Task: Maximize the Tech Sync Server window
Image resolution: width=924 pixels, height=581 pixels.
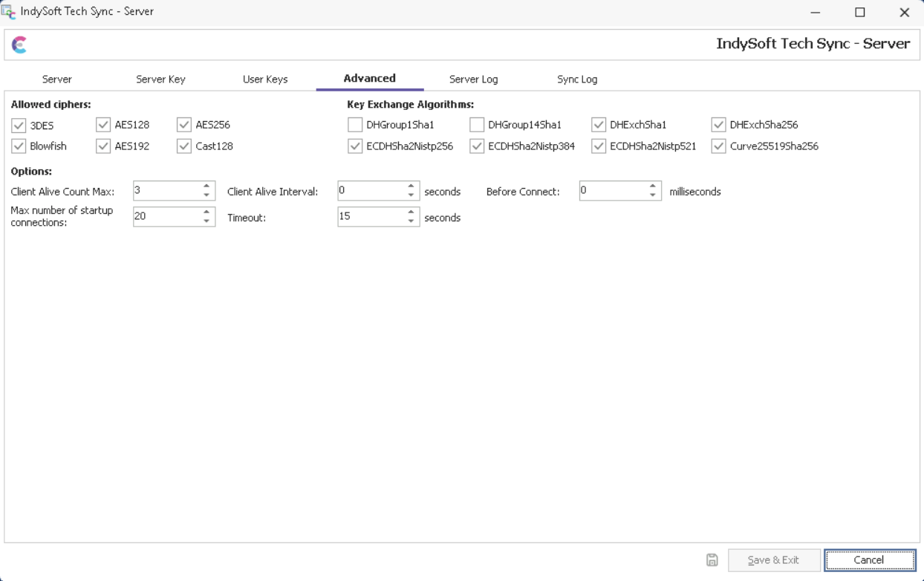Action: tap(859, 13)
